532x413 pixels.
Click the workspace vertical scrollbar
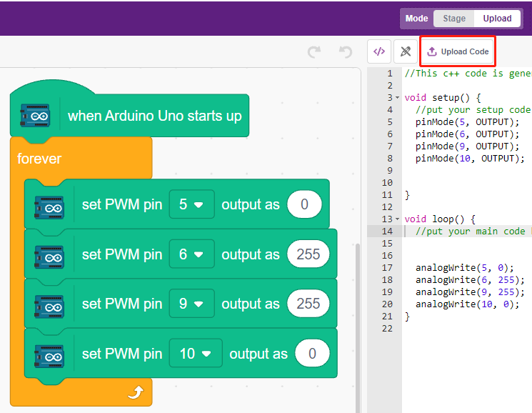point(357,327)
